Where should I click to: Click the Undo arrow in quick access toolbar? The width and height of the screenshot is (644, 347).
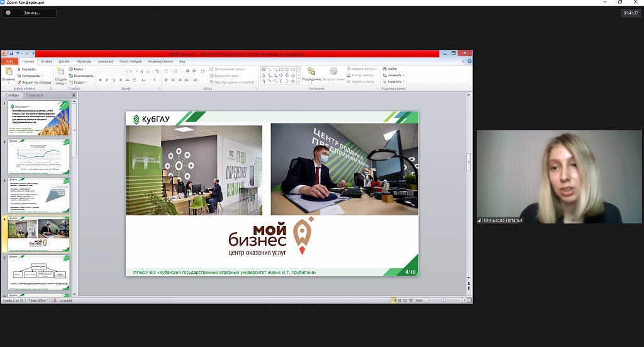[x=17, y=54]
